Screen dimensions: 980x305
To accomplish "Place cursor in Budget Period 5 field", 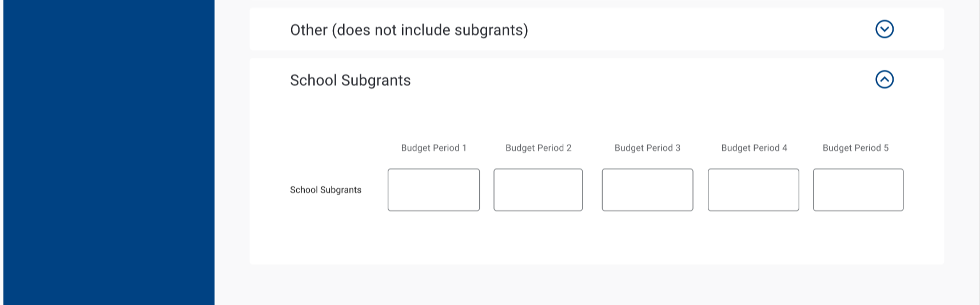I will pos(858,190).
